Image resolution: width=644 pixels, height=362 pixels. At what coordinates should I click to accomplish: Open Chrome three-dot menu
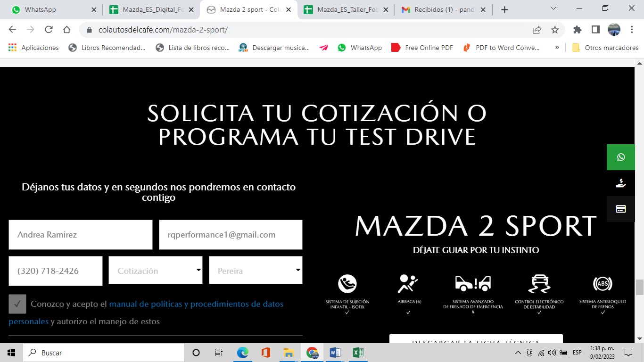coord(631,30)
